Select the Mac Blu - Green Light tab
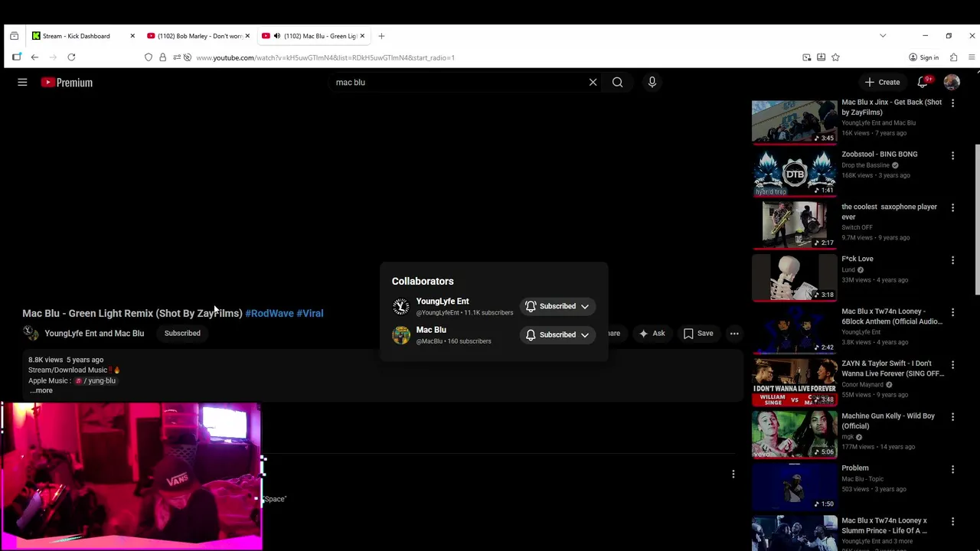 tap(320, 36)
